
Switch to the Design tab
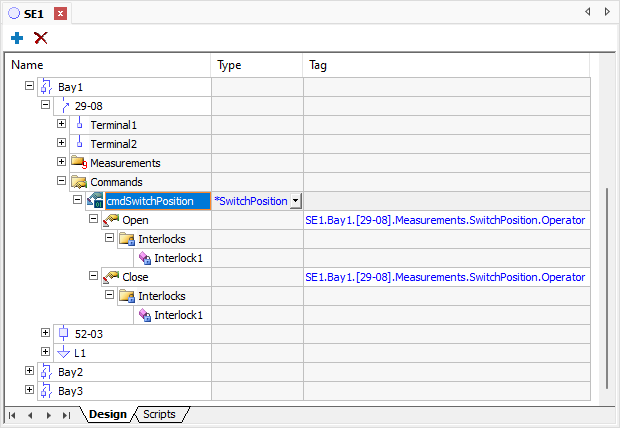point(108,414)
